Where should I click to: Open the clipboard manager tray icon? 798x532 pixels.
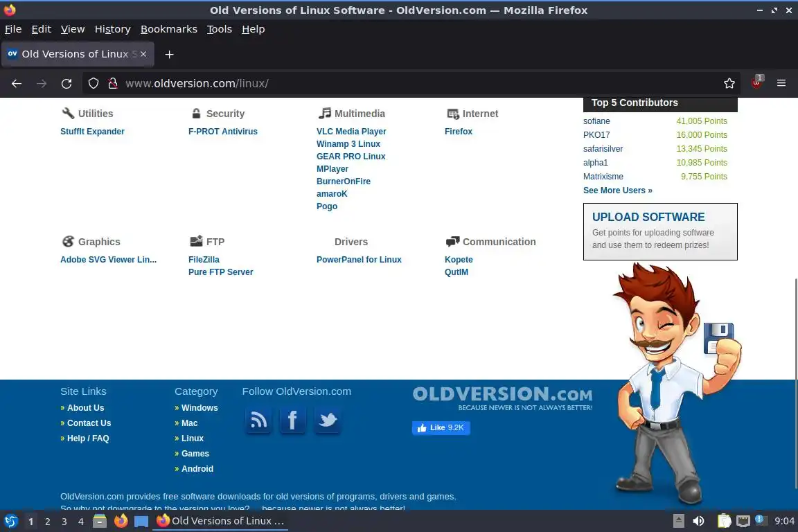(724, 521)
